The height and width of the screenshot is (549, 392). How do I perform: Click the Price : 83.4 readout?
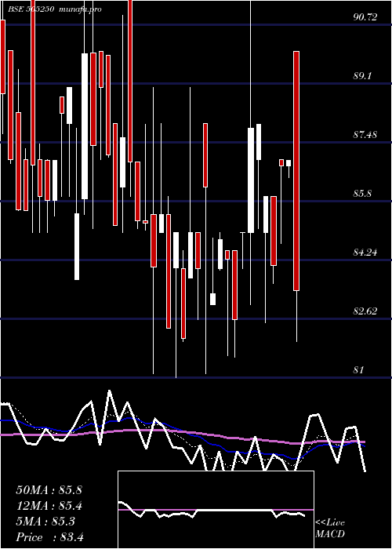pyautogui.click(x=49, y=537)
